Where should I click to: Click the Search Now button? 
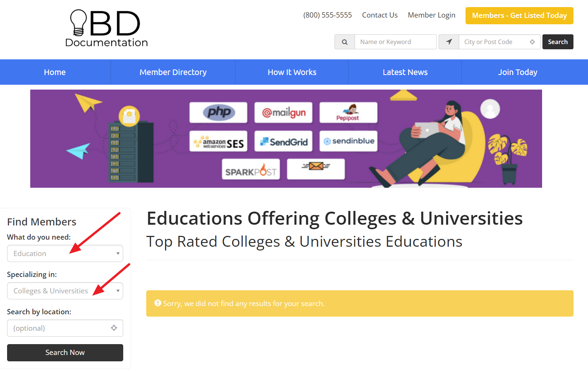(65, 353)
